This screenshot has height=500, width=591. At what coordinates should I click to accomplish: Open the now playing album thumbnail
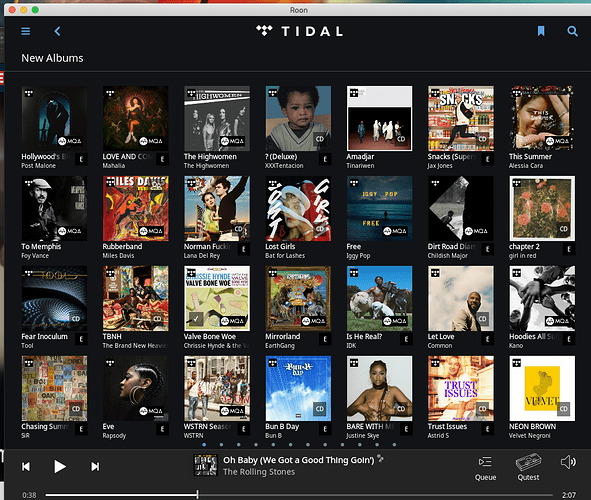pyautogui.click(x=205, y=465)
